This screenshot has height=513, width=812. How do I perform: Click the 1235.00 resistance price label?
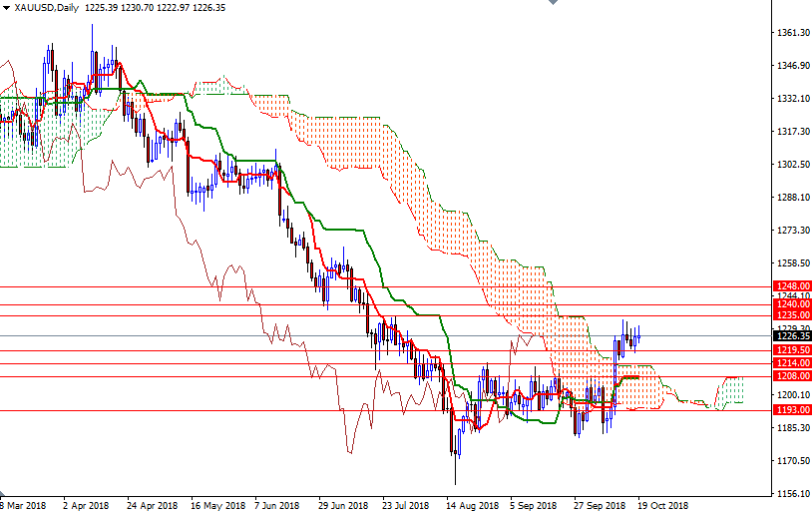(792, 315)
